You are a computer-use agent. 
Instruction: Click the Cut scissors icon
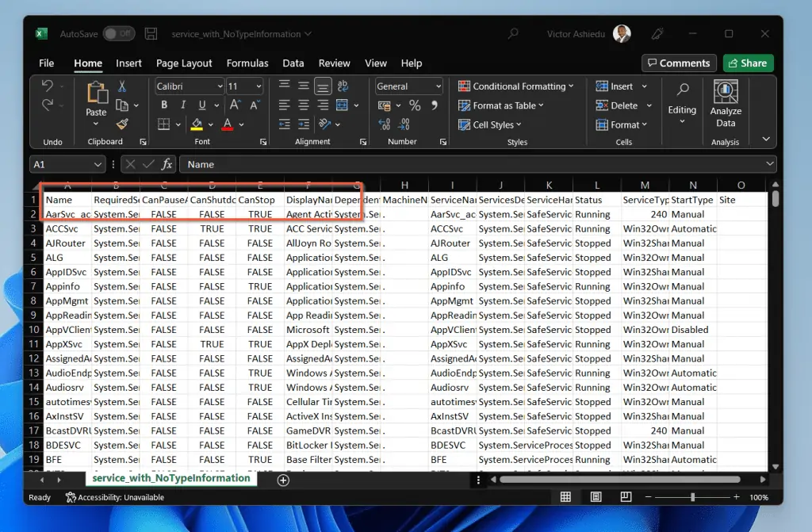click(x=122, y=86)
